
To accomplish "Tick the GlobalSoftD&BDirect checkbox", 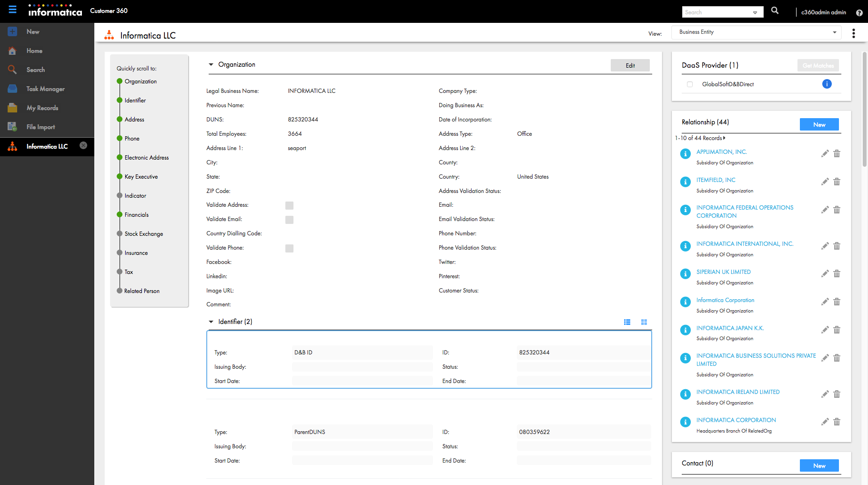I will pyautogui.click(x=690, y=84).
